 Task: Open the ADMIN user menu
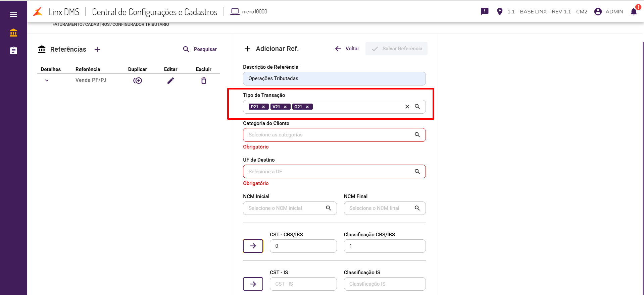609,12
